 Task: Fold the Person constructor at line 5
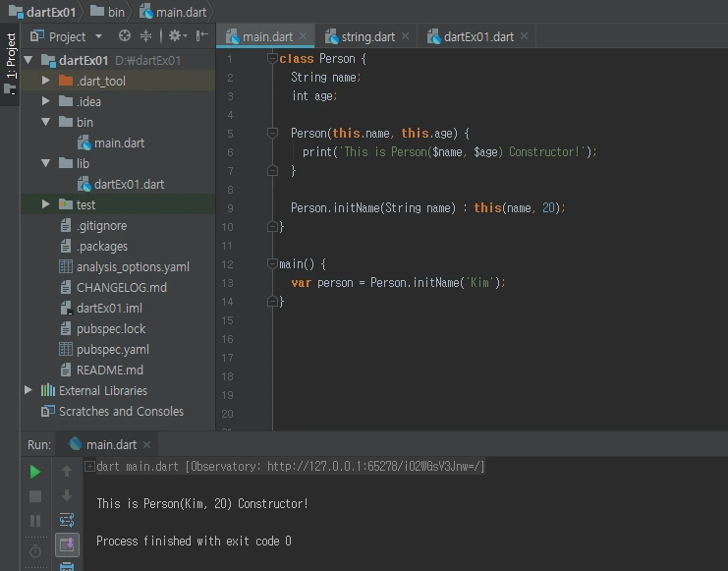coord(272,134)
